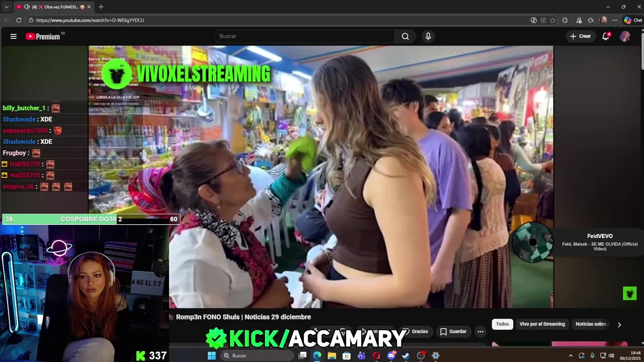Mute the YouTube tab audio
Viewport: 644px width, 362px height.
[x=27, y=7]
